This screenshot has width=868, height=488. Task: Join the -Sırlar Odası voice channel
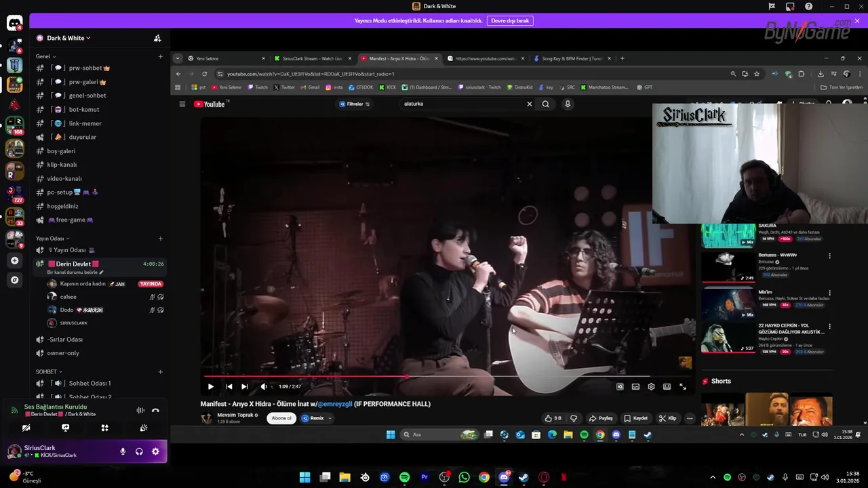coord(65,339)
